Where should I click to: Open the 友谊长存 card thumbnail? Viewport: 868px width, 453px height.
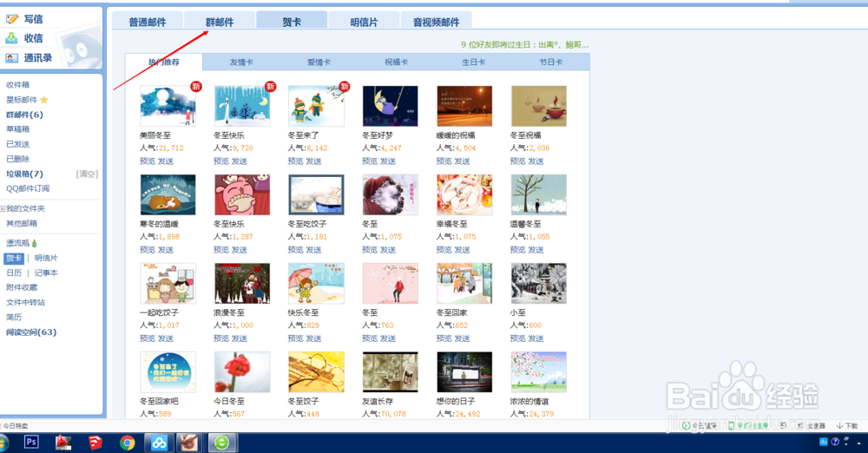pos(391,372)
